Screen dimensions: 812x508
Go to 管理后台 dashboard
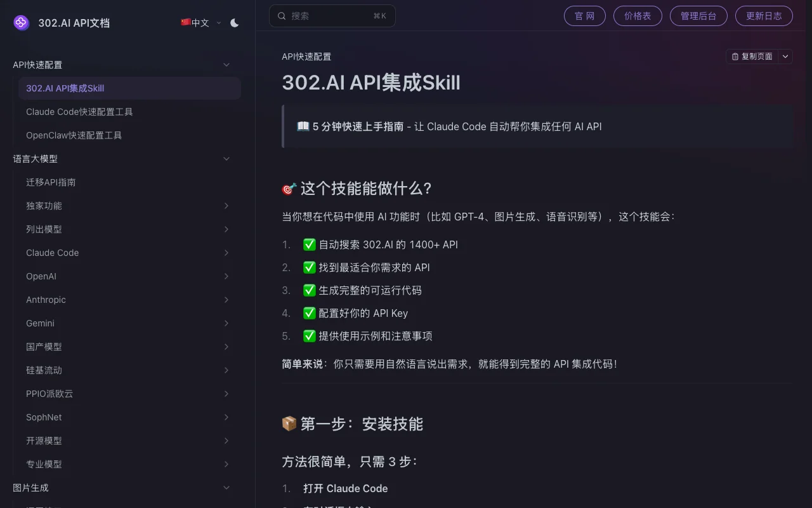[x=698, y=16]
